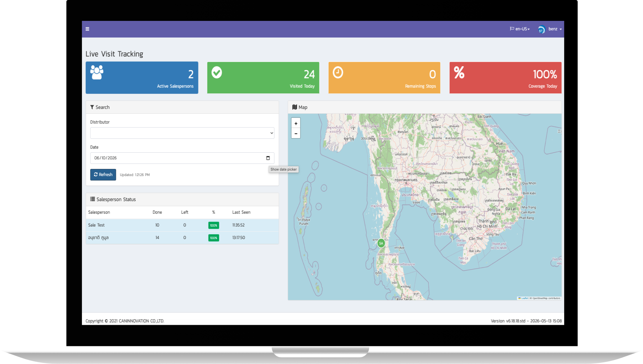The height and width of the screenshot is (364, 643).
Task: Click the Coverage Today percent icon
Action: tap(459, 72)
